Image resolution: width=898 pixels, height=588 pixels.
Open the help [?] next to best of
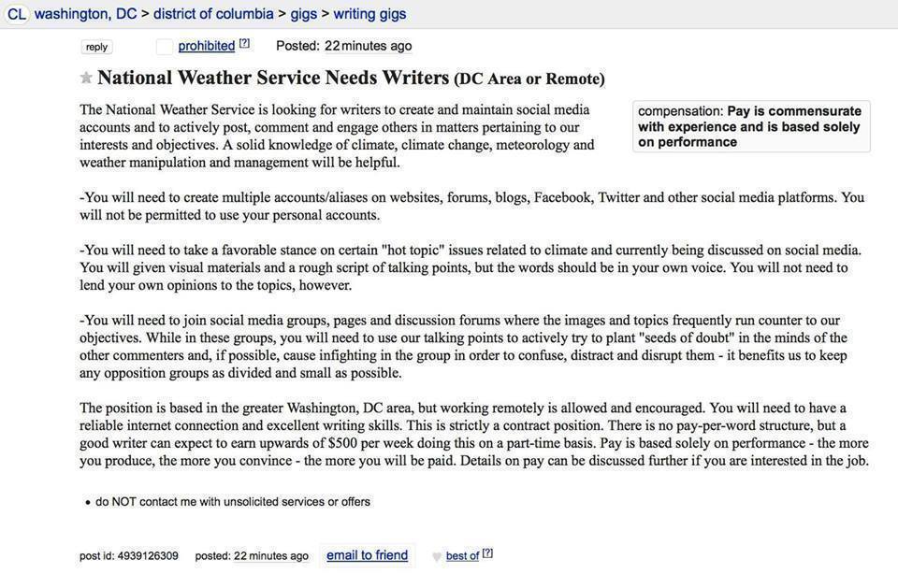point(487,554)
